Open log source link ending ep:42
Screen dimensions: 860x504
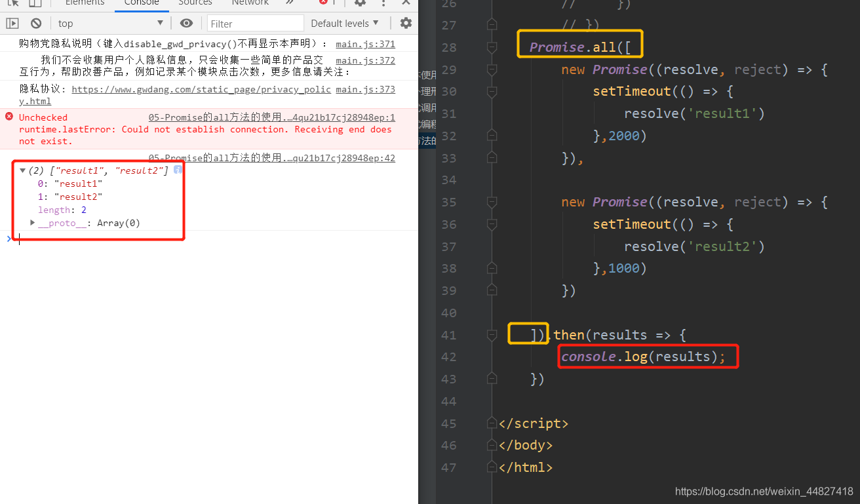[x=272, y=158]
